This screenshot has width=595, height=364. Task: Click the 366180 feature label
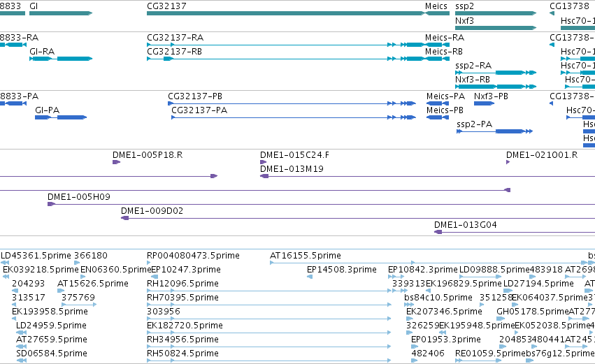(91, 256)
